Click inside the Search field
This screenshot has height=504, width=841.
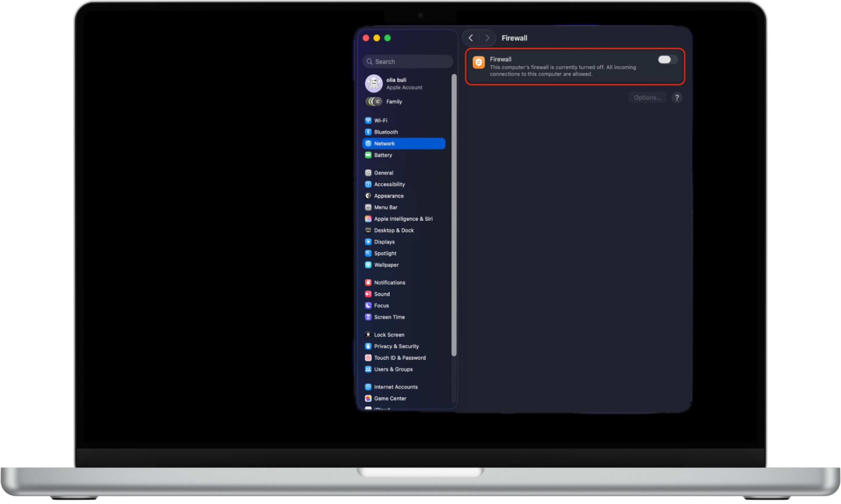pyautogui.click(x=407, y=61)
